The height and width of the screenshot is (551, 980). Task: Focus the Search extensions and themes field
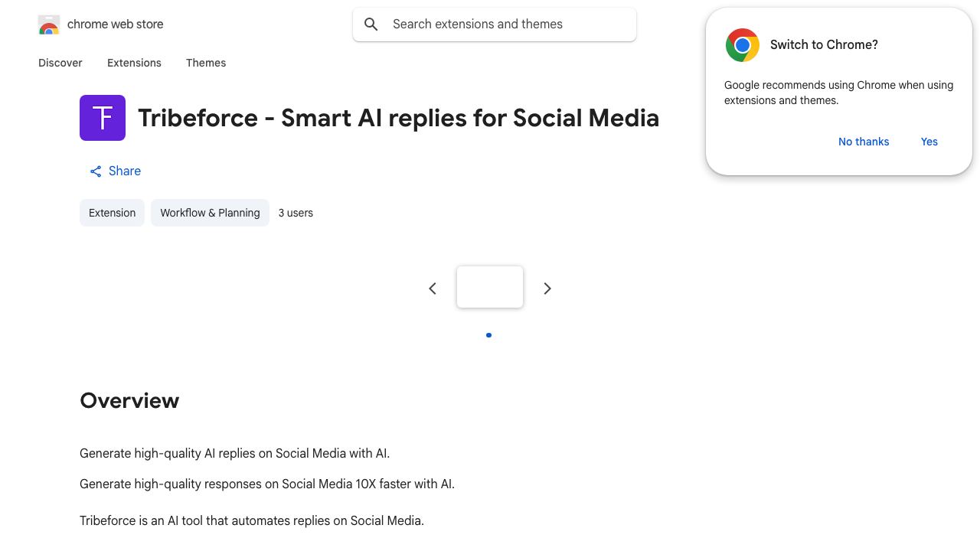495,24
